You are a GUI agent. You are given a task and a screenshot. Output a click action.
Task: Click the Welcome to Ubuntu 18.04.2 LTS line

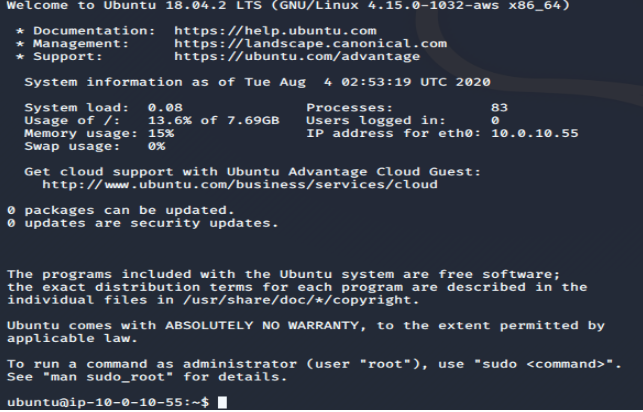(x=288, y=6)
